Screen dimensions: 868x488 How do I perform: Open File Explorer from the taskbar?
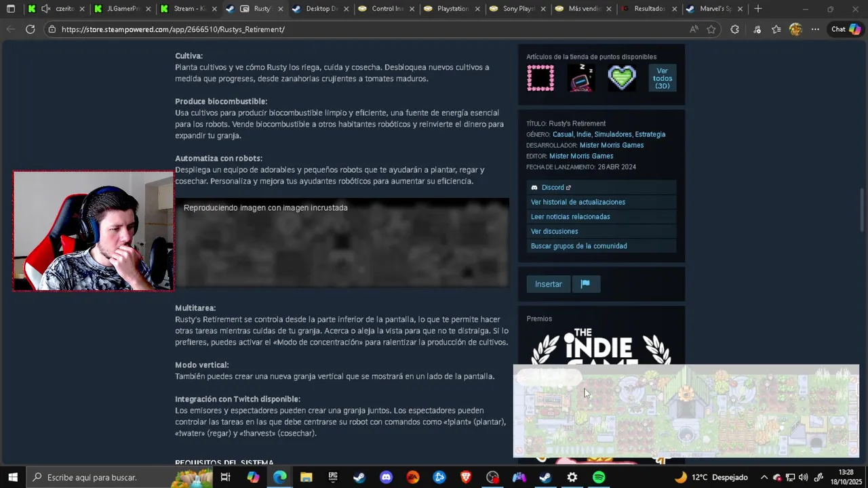click(307, 477)
